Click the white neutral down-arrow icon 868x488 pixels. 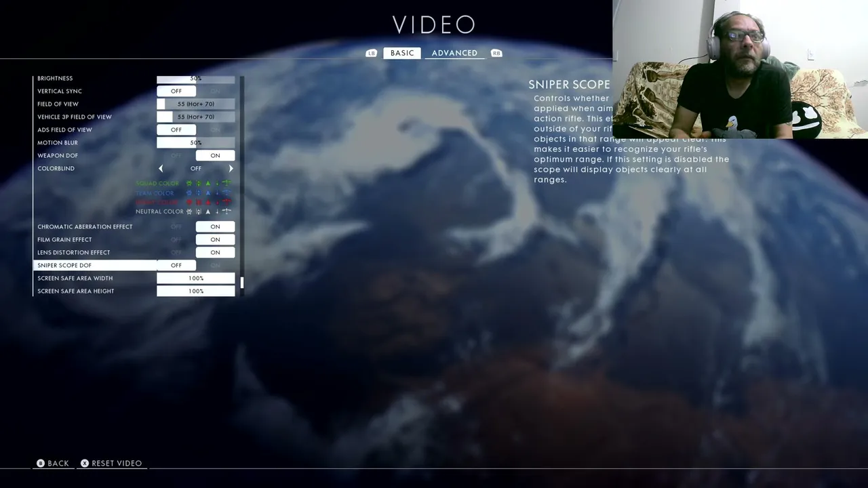217,211
